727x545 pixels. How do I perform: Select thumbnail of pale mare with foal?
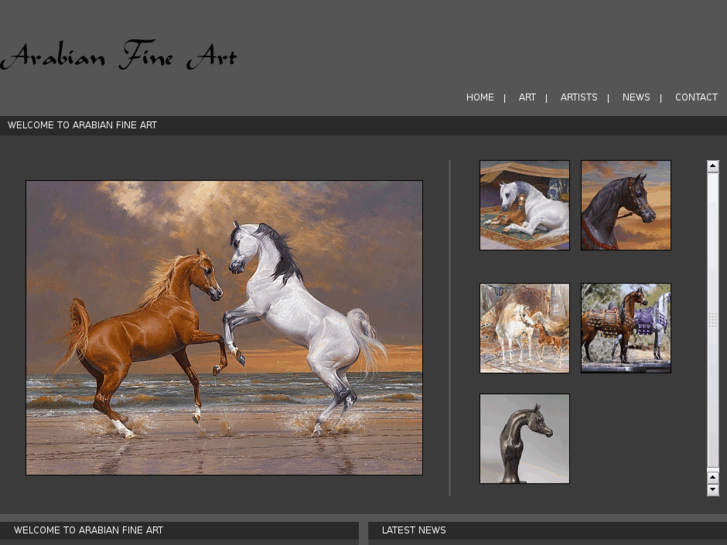tap(524, 328)
